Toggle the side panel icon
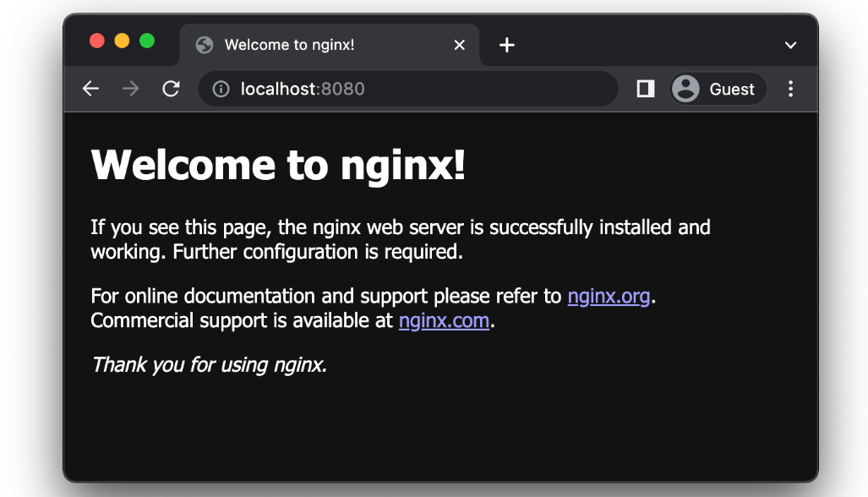Image resolution: width=868 pixels, height=497 pixels. click(x=646, y=89)
